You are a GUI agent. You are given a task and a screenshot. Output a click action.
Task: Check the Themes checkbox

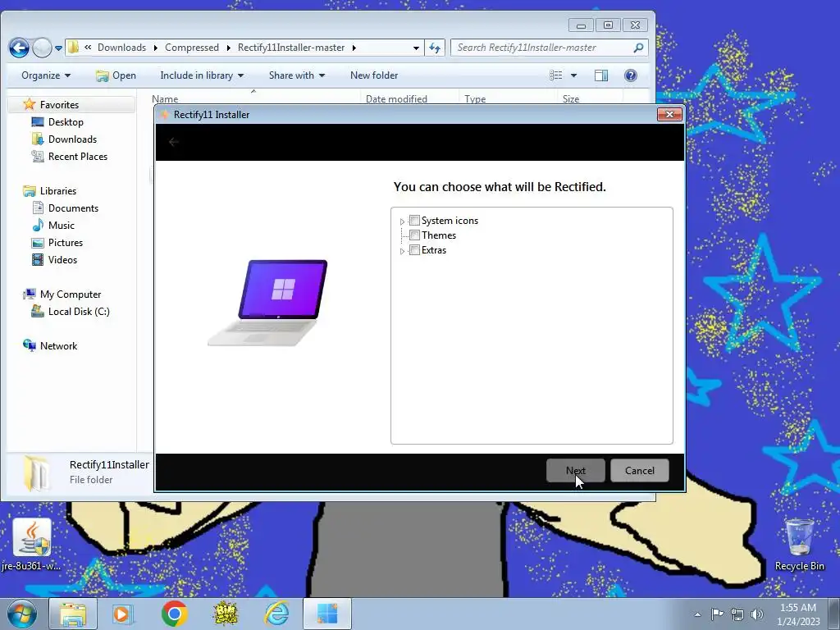pos(414,235)
